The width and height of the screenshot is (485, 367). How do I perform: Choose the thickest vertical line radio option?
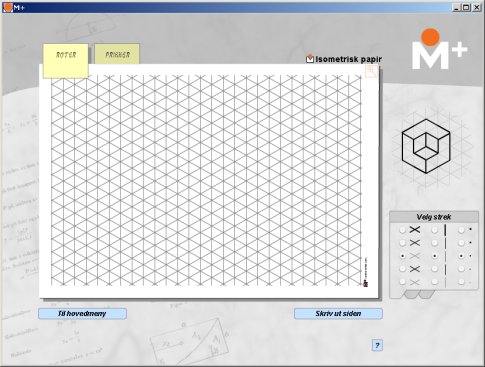click(434, 230)
